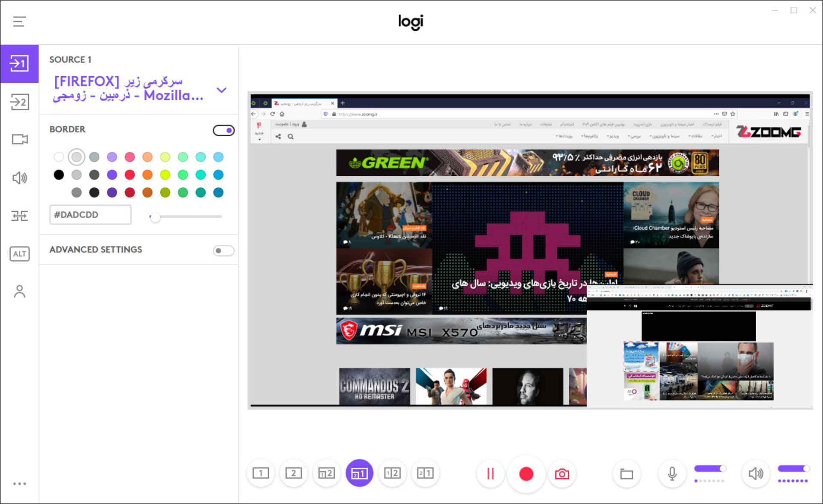This screenshot has height=504, width=823.
Task: Click the border hex color field #DADCDD
Action: click(90, 214)
